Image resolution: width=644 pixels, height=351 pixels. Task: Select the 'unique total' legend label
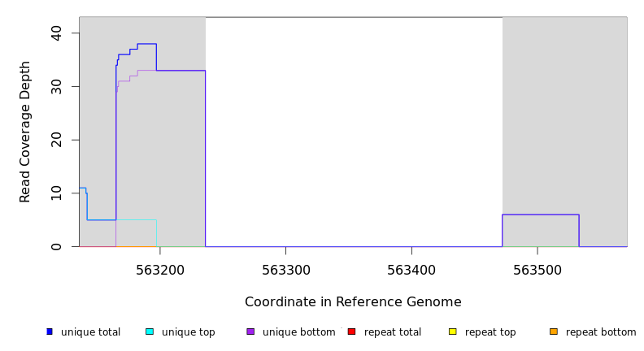click(x=90, y=332)
